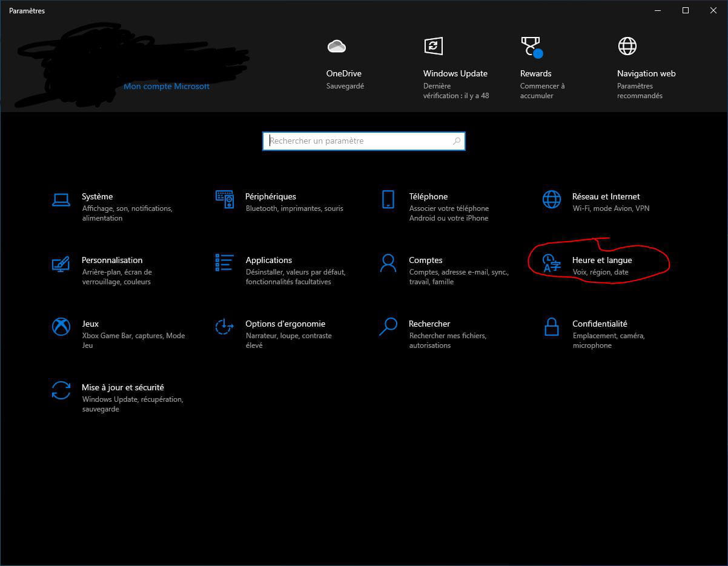This screenshot has height=566, width=728.
Task: Open the Périphériques category title
Action: (271, 196)
